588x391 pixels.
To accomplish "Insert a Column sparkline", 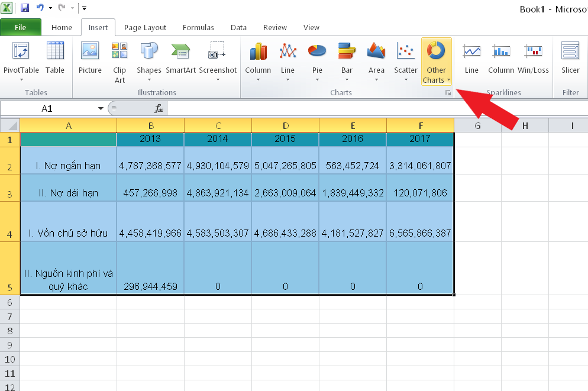I will coord(501,58).
